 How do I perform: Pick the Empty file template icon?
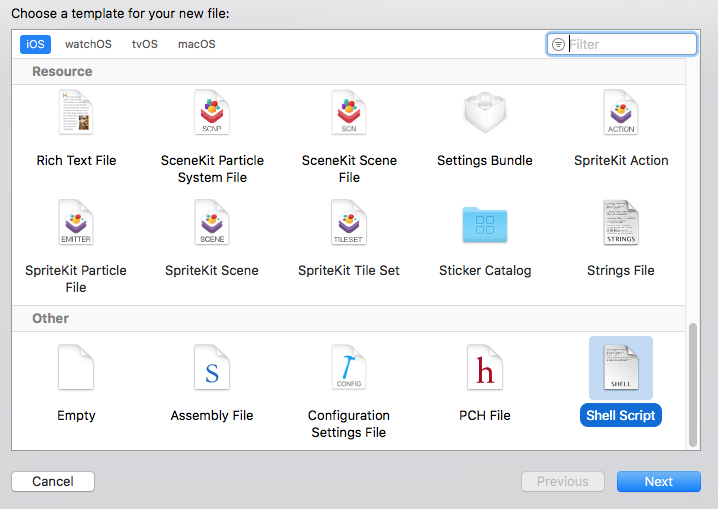tap(76, 368)
